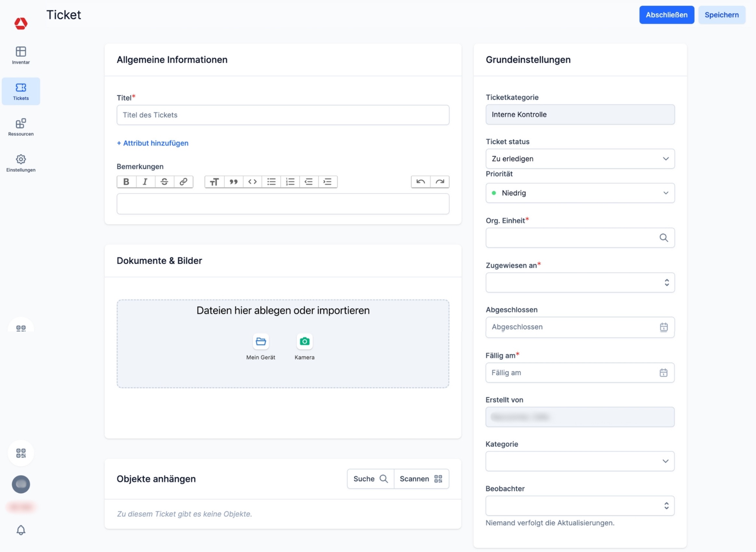Insert a bulleted list

[x=271, y=182]
